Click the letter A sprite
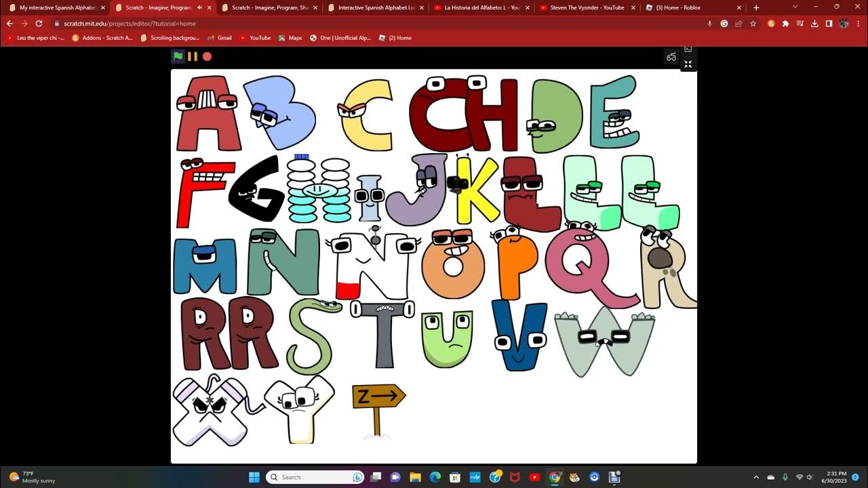Image resolution: width=868 pixels, height=488 pixels. pyautogui.click(x=208, y=113)
